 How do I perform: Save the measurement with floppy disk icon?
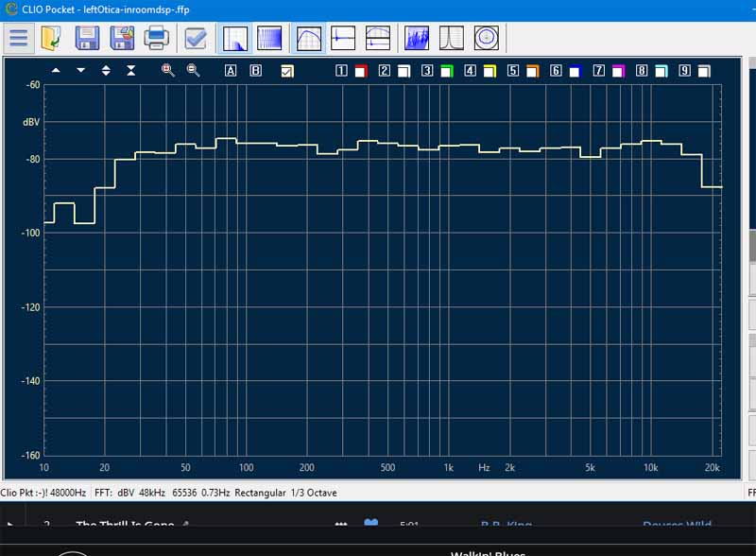87,38
